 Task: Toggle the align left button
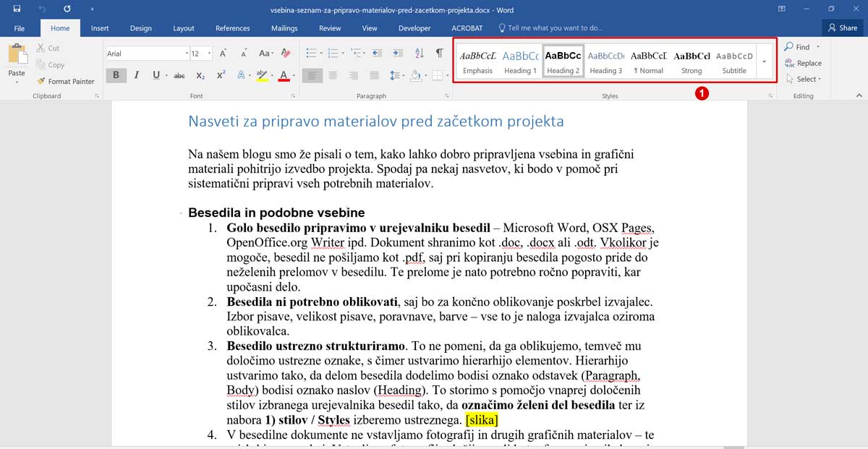(312, 75)
